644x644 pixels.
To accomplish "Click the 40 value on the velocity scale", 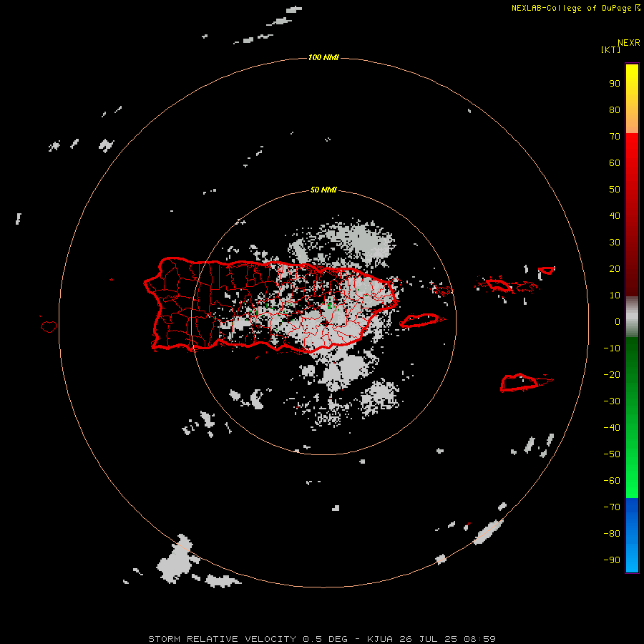I will point(615,216).
